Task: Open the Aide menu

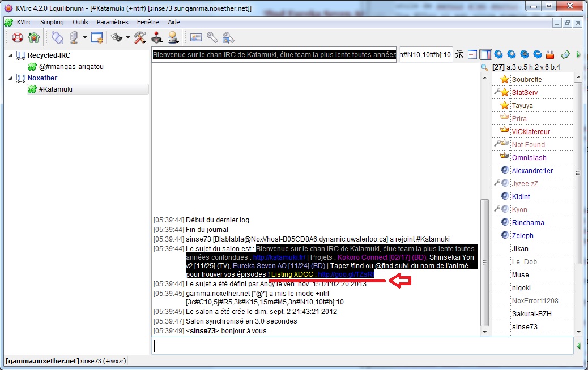Action: [174, 22]
